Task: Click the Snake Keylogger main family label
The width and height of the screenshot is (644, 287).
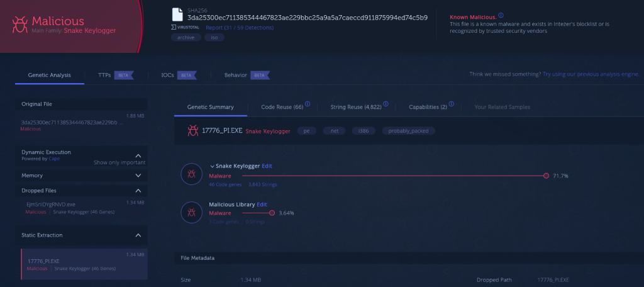Action: tap(90, 30)
